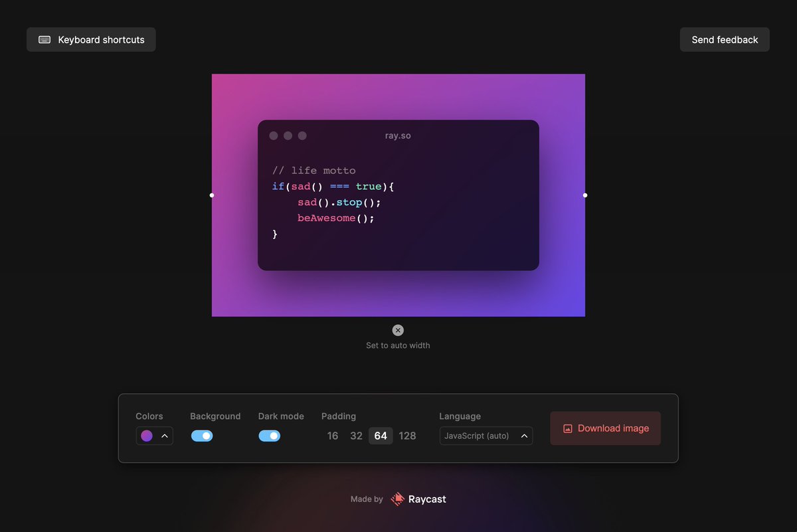
Task: Select 16 as the padding value
Action: coord(332,436)
